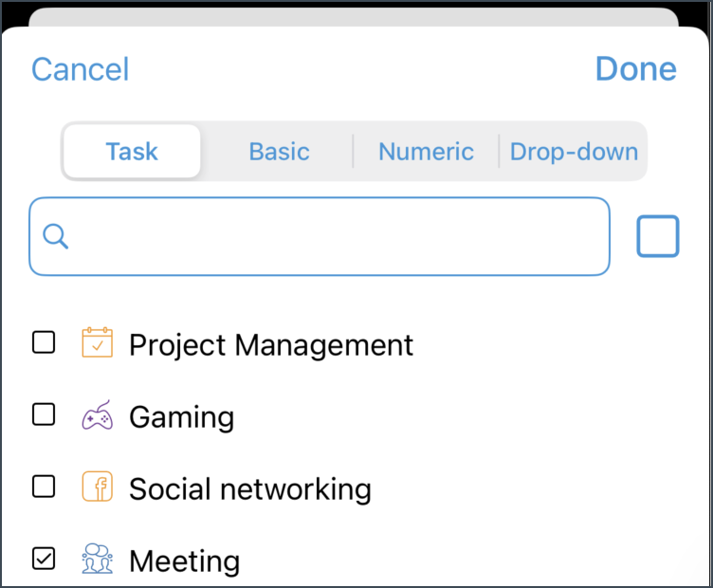Select the Meeting list label
This screenshot has height=588, width=713.
(x=185, y=560)
